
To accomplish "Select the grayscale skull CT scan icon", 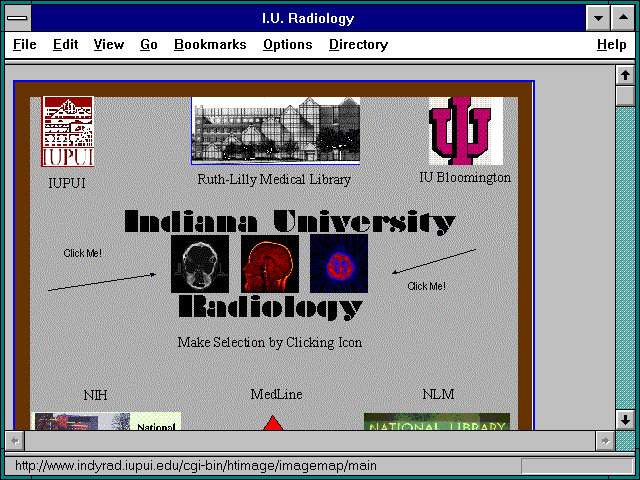I will 200,264.
